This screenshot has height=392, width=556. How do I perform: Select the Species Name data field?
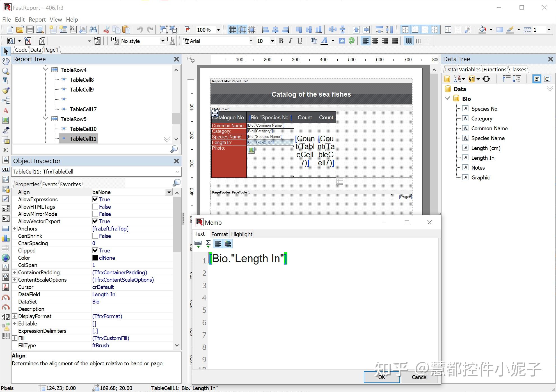click(488, 138)
